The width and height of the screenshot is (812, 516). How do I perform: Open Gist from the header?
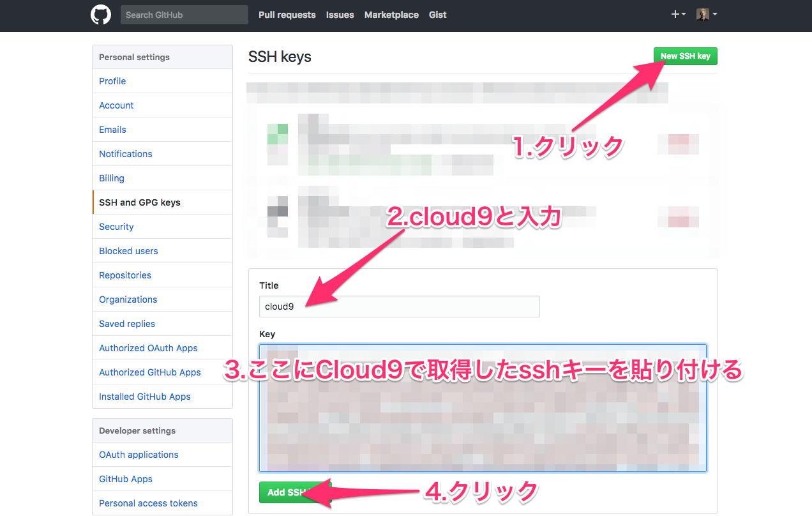click(x=438, y=15)
